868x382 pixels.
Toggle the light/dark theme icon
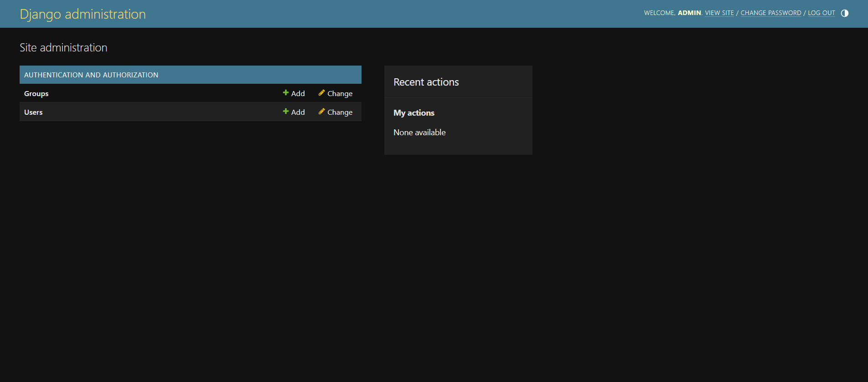(x=844, y=13)
